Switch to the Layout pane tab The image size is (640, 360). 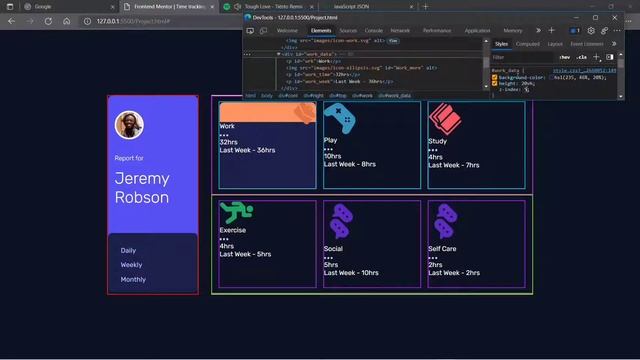tap(555, 44)
